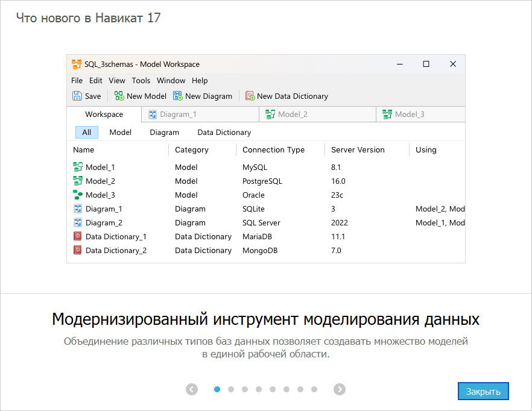
Task: Open the Tools menu
Action: 141,80
